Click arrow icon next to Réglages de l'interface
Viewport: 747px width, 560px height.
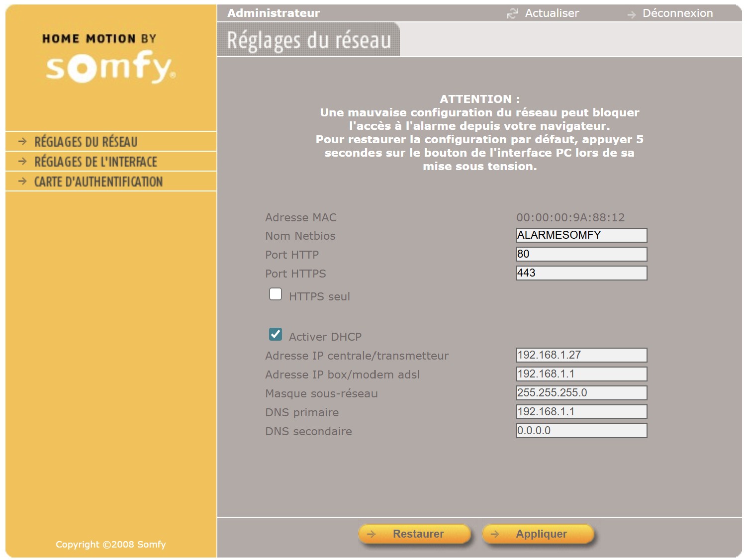pos(22,162)
